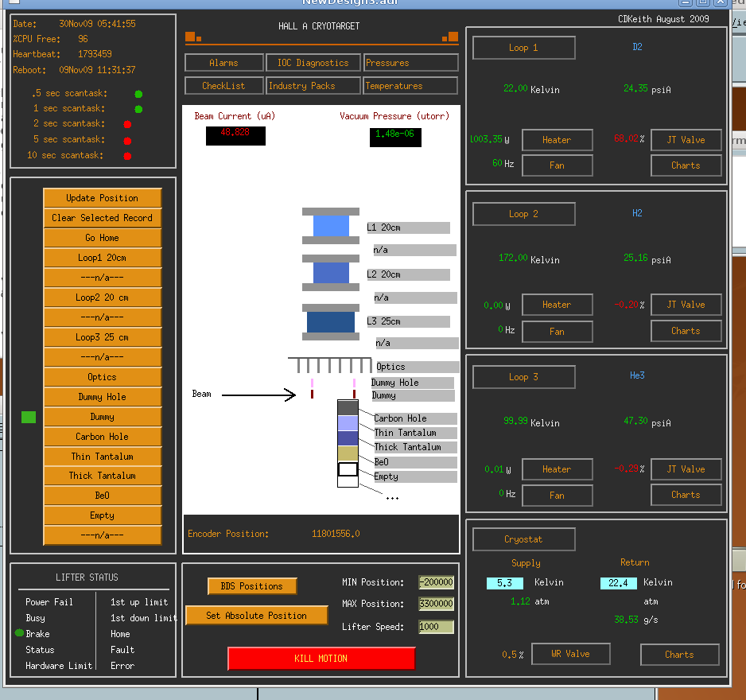
Task: Click the Cryostat flow 38.53 g/s value
Action: point(626,620)
